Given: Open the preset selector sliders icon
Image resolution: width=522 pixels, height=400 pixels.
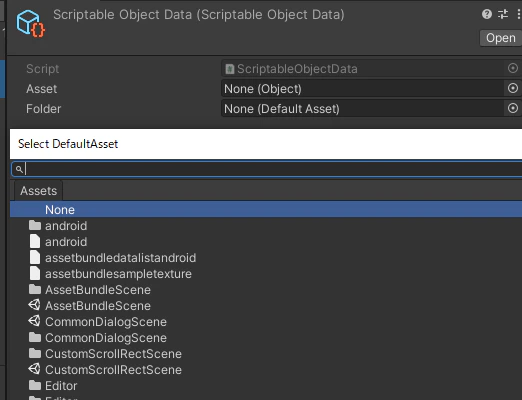Looking at the screenshot, I should [x=503, y=14].
